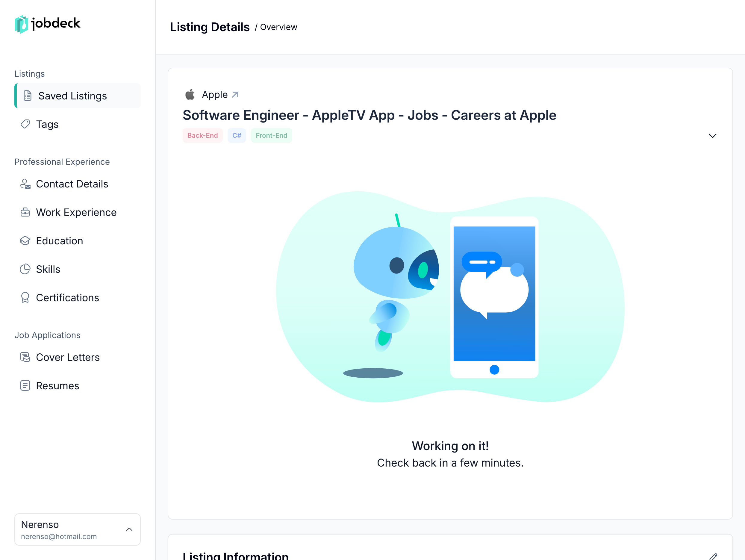The image size is (745, 560).
Task: Click the account menu chevron arrow
Action: [129, 530]
